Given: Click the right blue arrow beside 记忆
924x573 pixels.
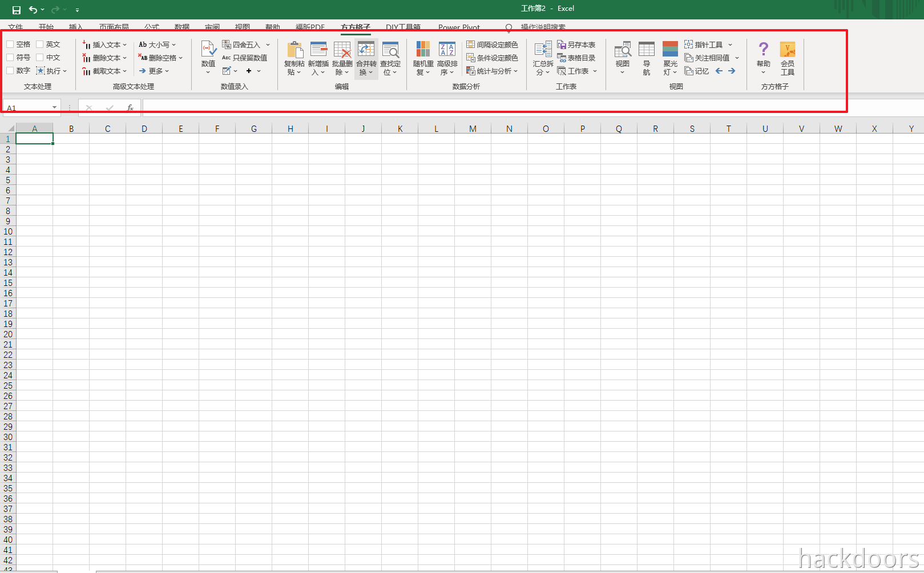Looking at the screenshot, I should pos(732,71).
